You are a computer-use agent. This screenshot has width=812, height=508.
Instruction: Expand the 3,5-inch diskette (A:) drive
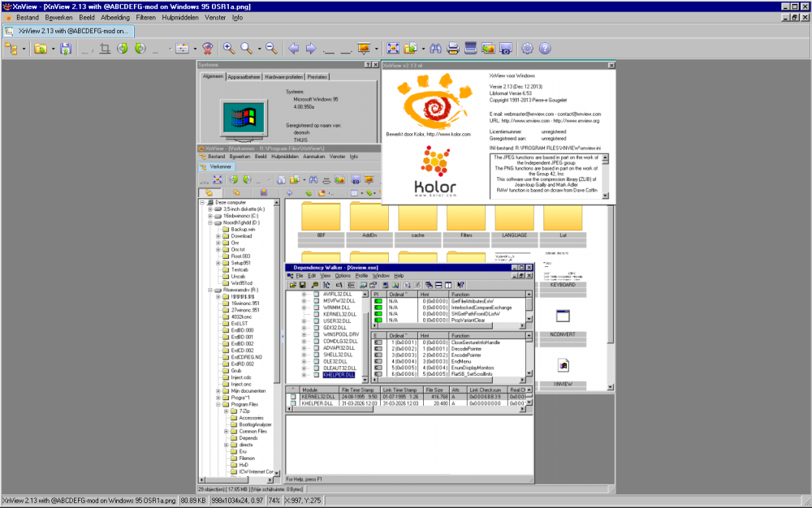210,209
